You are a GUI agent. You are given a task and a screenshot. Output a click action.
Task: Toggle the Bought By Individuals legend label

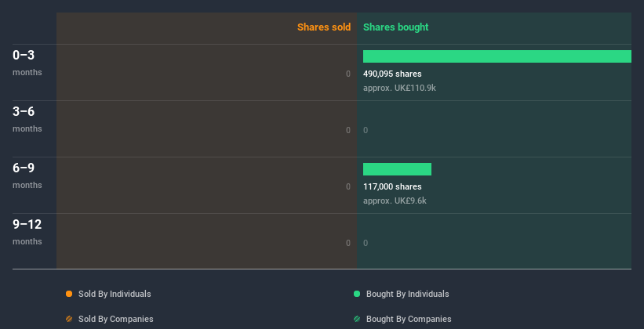(x=407, y=294)
